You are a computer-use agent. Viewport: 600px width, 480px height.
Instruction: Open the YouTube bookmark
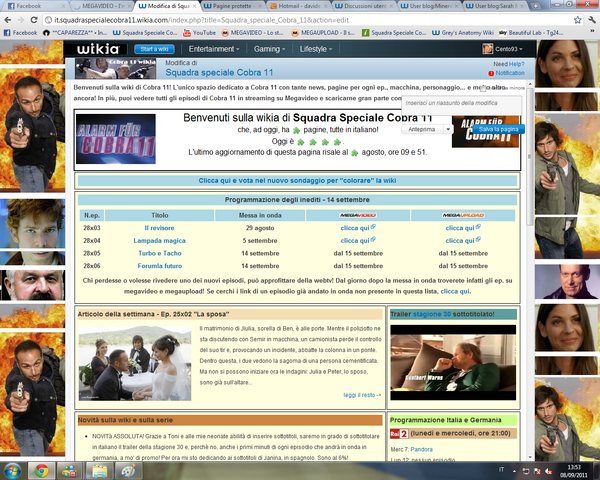(x=199, y=33)
